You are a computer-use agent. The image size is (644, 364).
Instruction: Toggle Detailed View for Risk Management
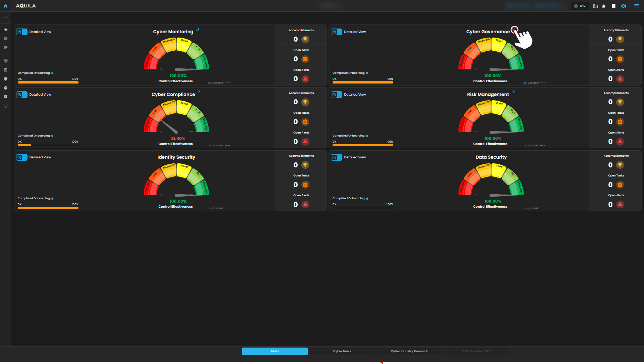337,95
